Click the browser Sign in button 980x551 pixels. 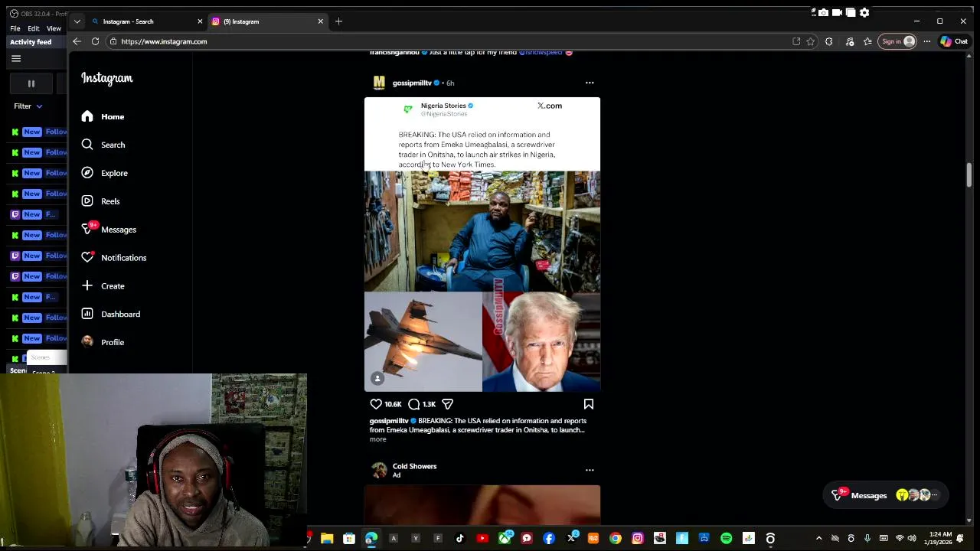[898, 41]
